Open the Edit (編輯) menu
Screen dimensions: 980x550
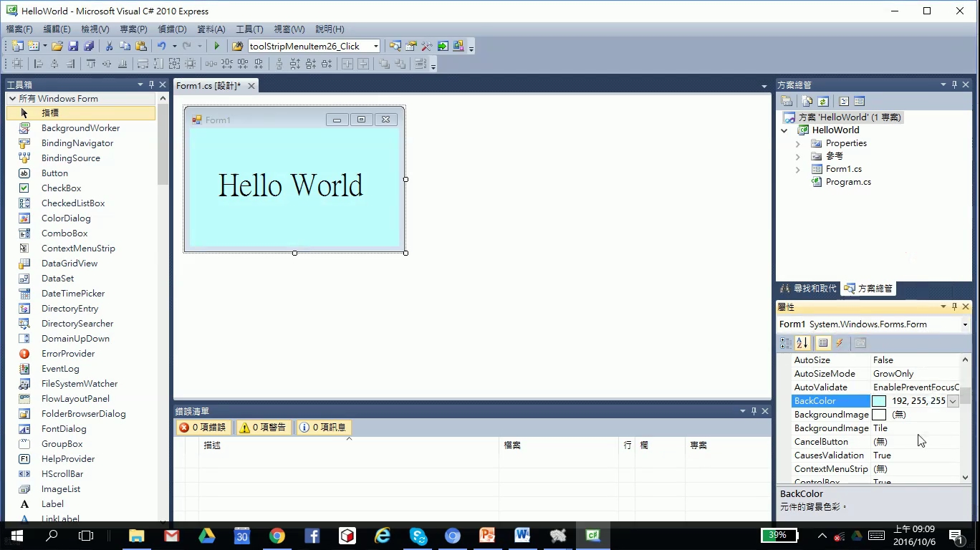pyautogui.click(x=57, y=29)
